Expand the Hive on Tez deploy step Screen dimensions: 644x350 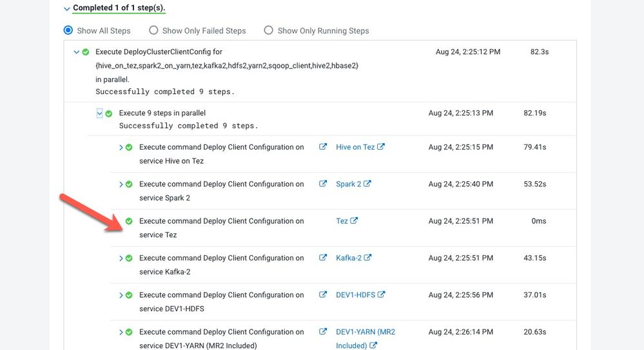(121, 148)
